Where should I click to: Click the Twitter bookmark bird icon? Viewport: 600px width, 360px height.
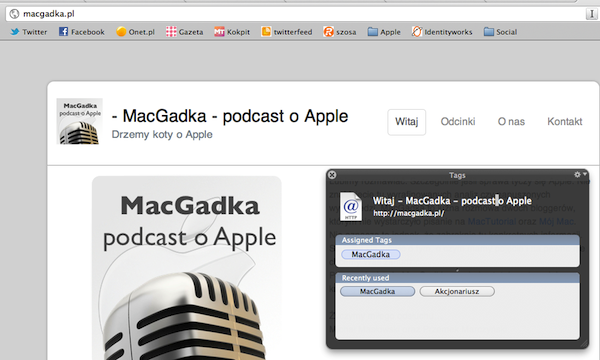(x=15, y=32)
